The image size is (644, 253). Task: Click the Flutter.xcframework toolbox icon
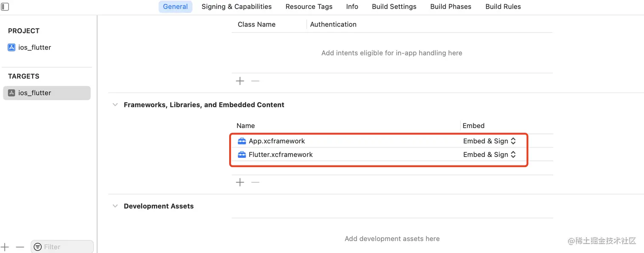(242, 155)
